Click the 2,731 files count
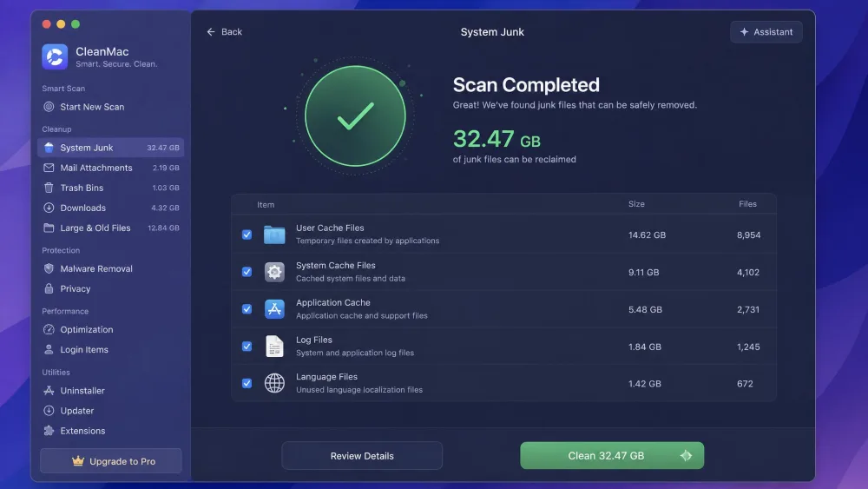The image size is (868, 489). click(x=748, y=309)
